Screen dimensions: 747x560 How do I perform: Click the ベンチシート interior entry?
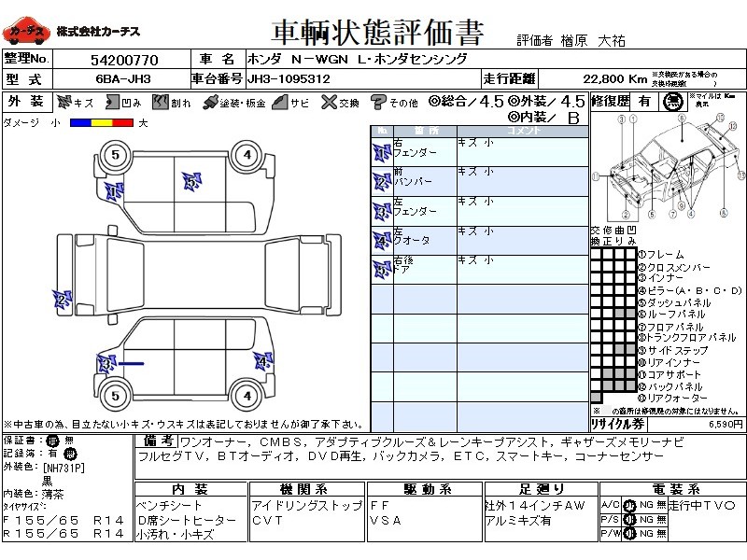pyautogui.click(x=169, y=505)
